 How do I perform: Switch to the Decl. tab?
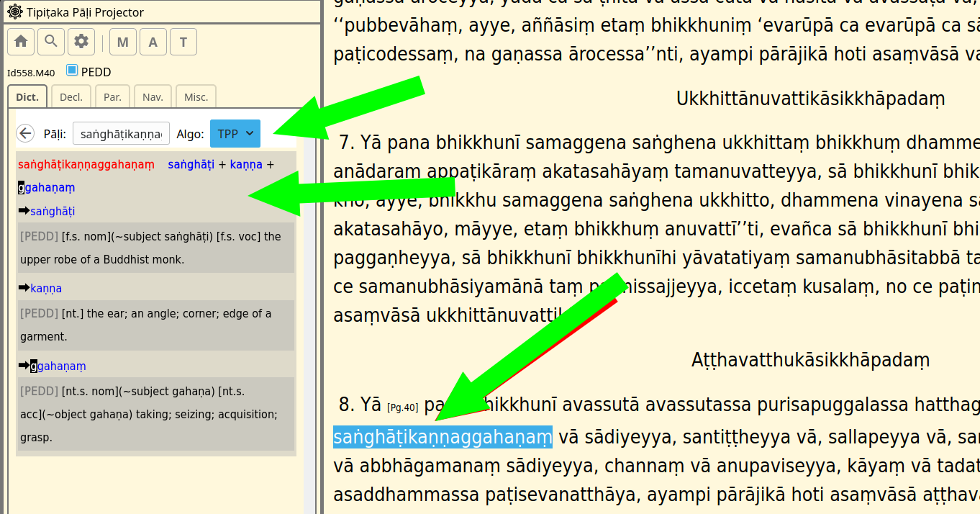[71, 96]
